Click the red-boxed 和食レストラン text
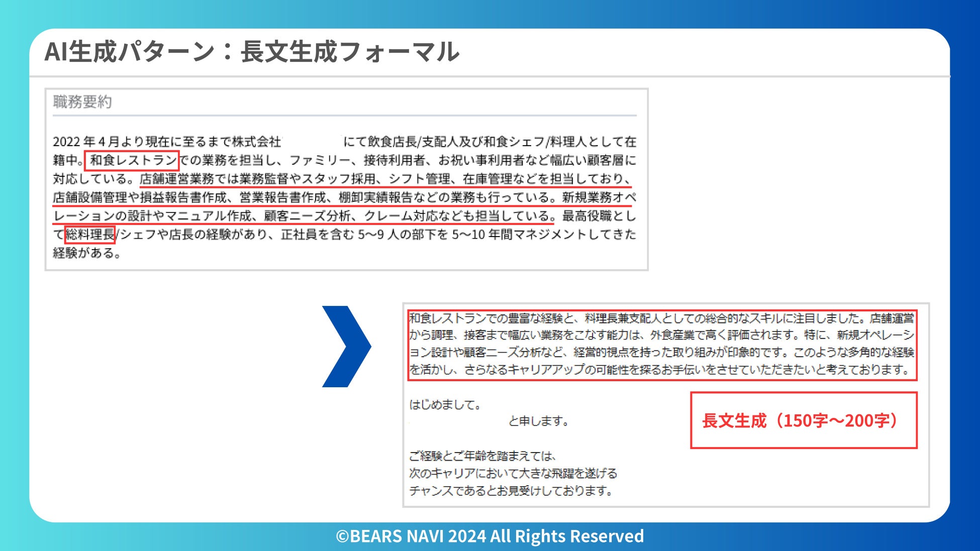The width and height of the screenshot is (980, 551). click(x=133, y=160)
